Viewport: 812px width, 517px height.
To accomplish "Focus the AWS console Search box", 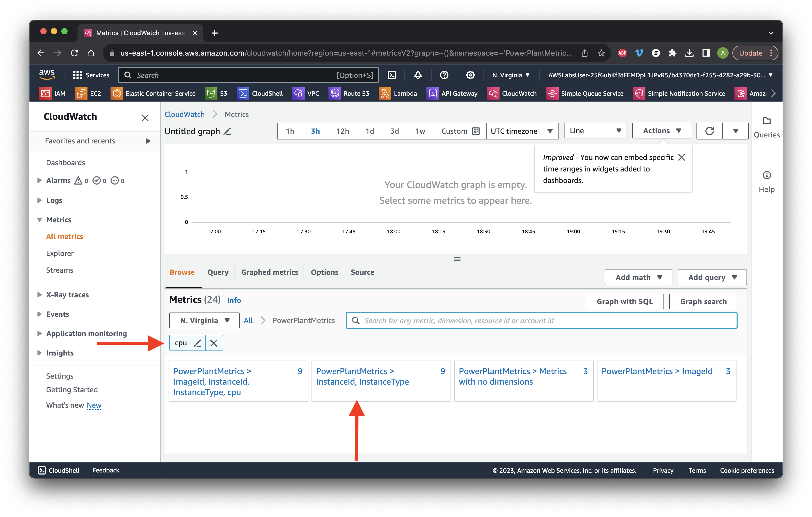I will [248, 75].
